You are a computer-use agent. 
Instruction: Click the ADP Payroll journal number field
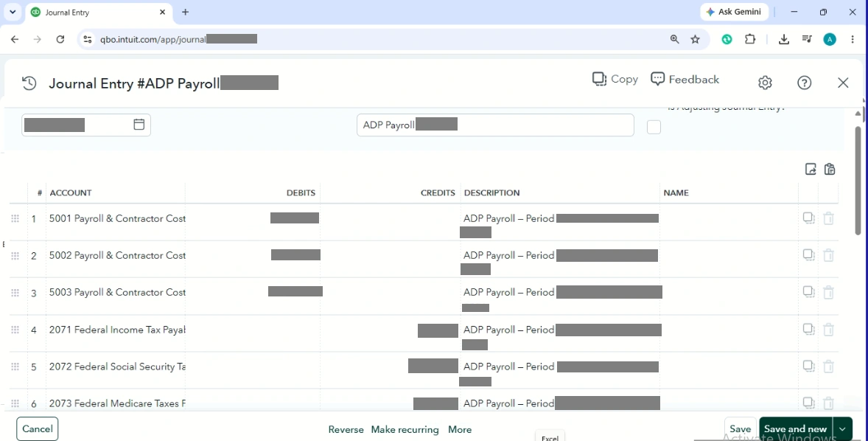tap(495, 125)
